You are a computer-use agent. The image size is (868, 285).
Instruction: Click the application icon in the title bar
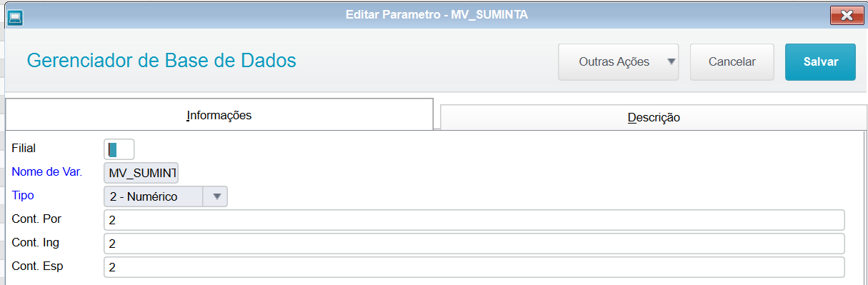tap(14, 15)
